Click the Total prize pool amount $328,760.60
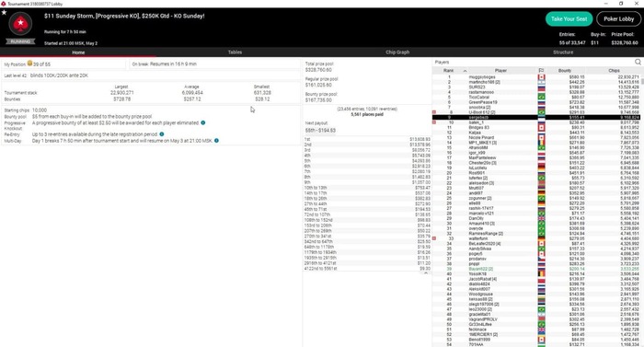 click(318, 70)
